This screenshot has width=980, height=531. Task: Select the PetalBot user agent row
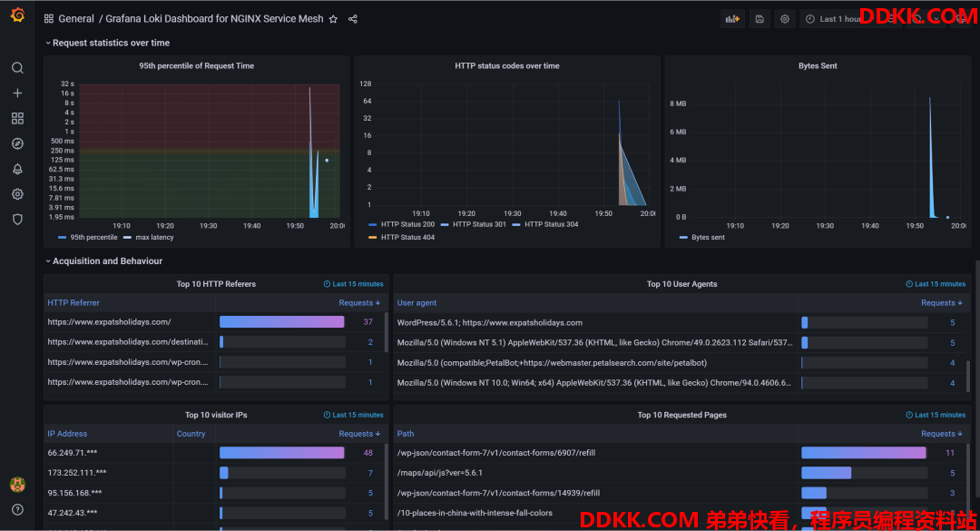tap(681, 363)
